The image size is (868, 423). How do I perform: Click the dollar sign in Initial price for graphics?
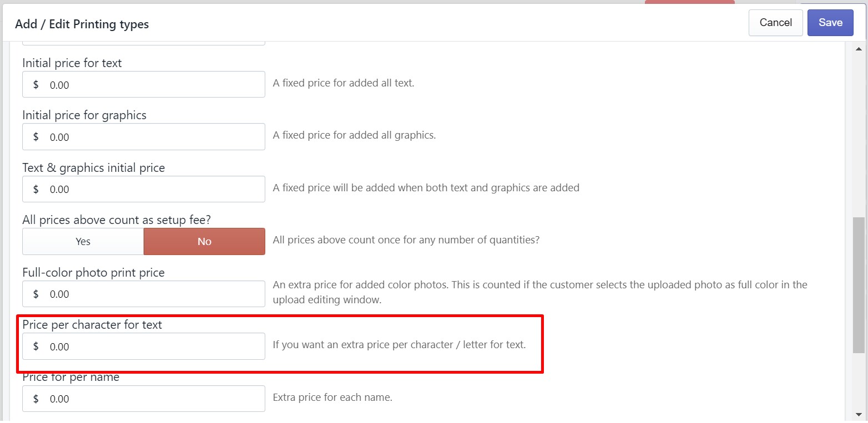(36, 137)
